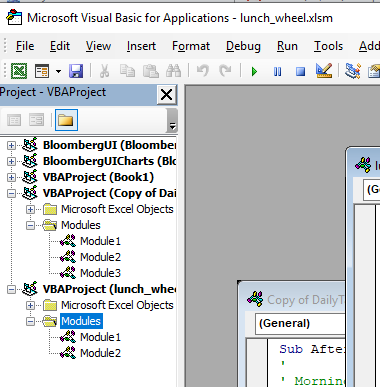
Task: Open the Insert UserForm dropdown arrow
Action: [58, 71]
